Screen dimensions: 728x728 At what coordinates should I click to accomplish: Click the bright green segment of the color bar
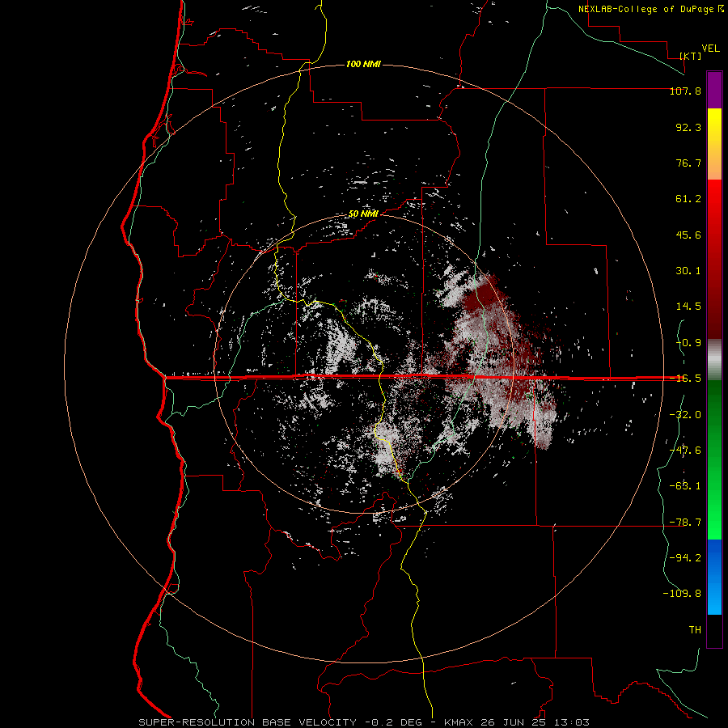(x=714, y=510)
